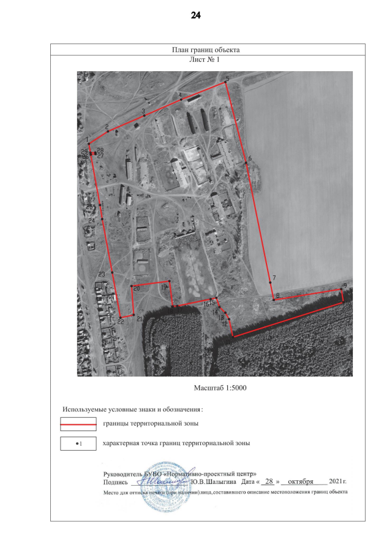This screenshot has width=392, height=555.
Task: Select boundary point 8 on the map
Action: pos(274,299)
